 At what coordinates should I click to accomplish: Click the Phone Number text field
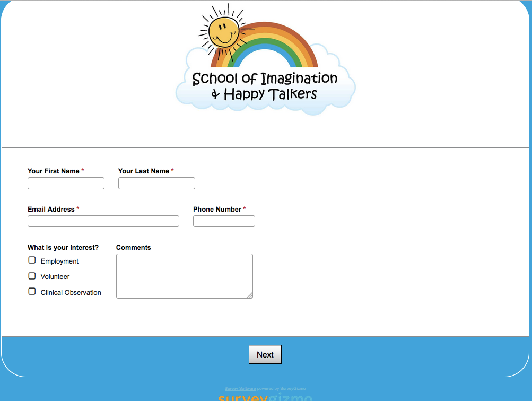point(224,221)
